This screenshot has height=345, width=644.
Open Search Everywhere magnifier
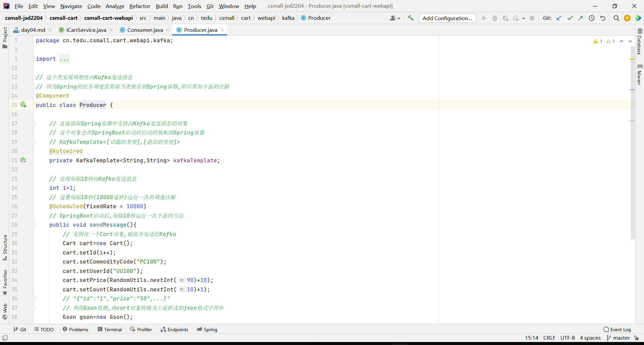point(616,18)
